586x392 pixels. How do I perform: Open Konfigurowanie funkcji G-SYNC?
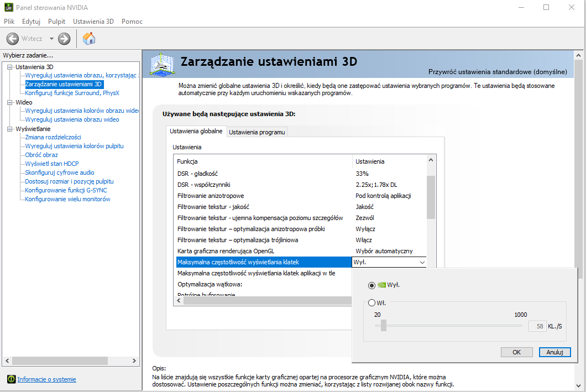point(66,190)
